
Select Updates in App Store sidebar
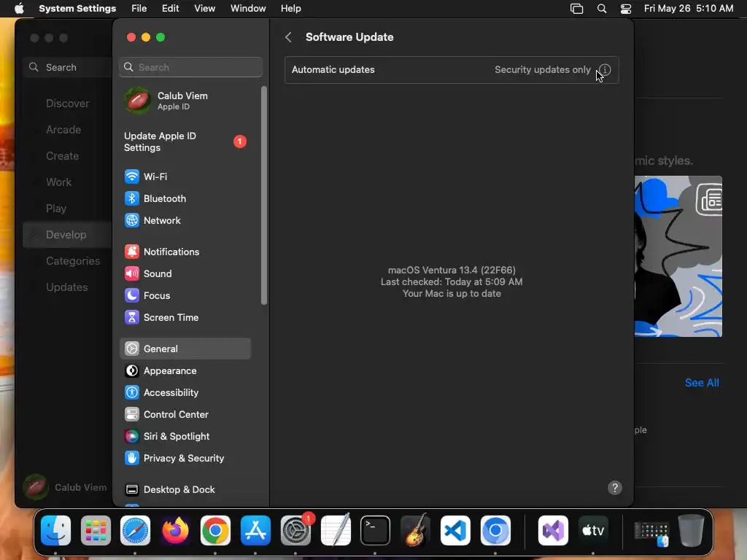point(68,287)
